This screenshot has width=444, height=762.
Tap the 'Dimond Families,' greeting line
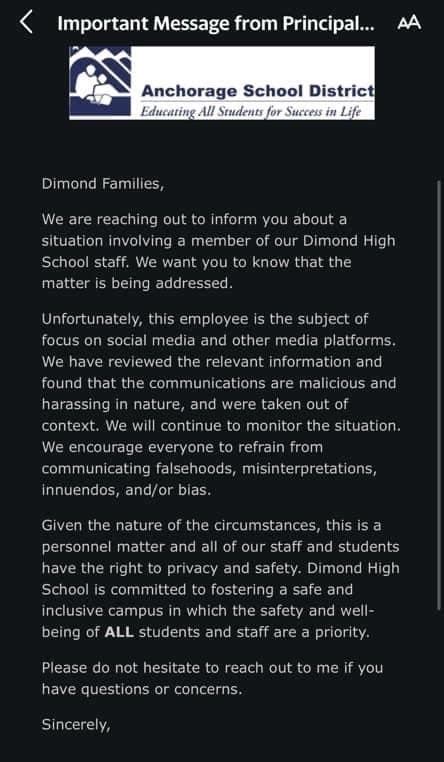(103, 184)
